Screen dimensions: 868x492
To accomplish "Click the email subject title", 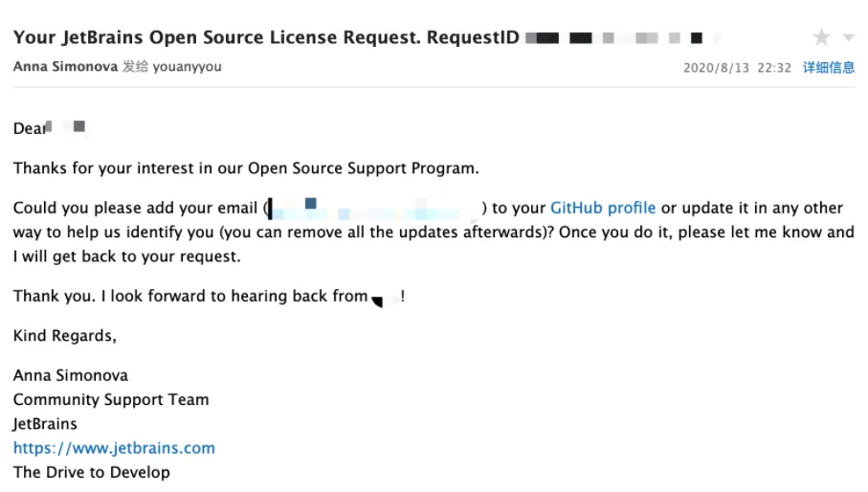I will point(266,38).
